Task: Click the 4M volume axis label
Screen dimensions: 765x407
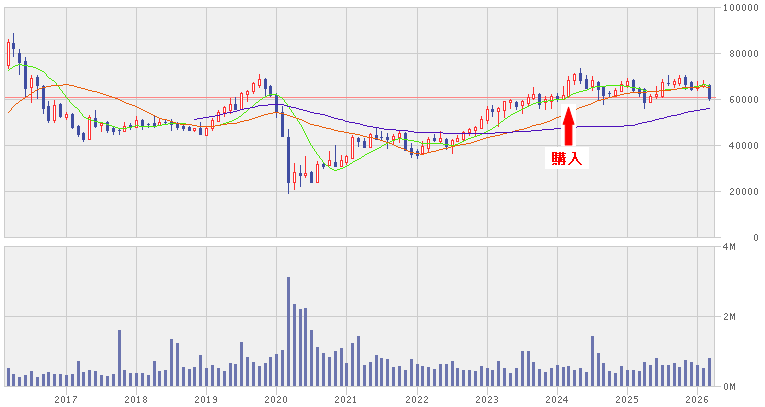Action: point(729,246)
